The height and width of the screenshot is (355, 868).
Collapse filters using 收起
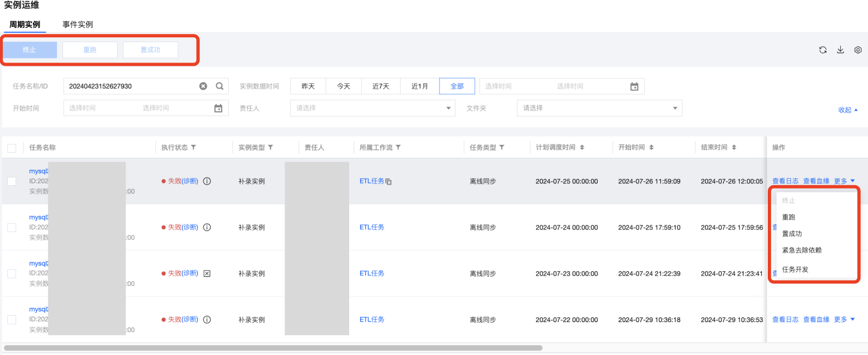[x=847, y=110]
